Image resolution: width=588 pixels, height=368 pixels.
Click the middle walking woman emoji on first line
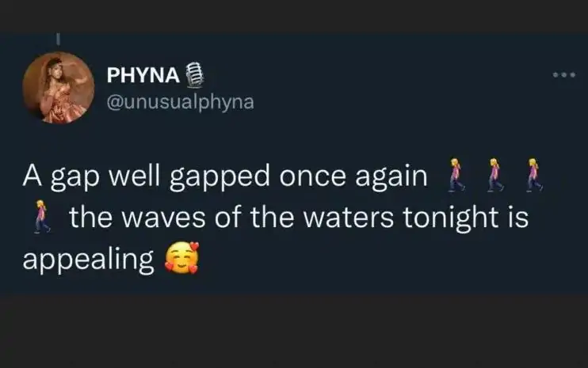point(496,176)
